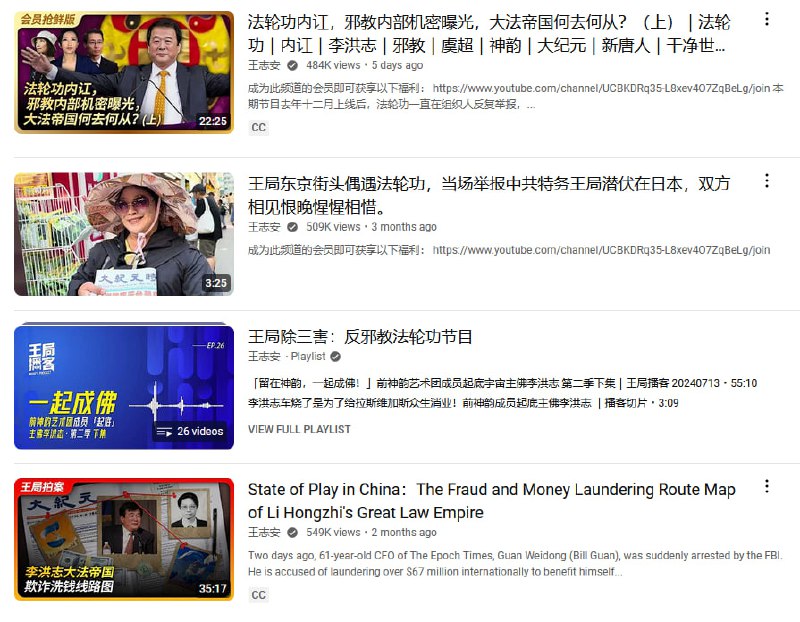
Task: Click the 35:17 duration badge
Action: 213,588
